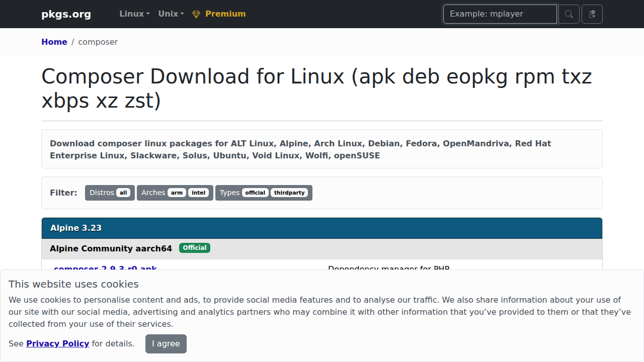This screenshot has width=644, height=362.
Task: Toggle the thirdparty package type filter
Action: click(289, 193)
